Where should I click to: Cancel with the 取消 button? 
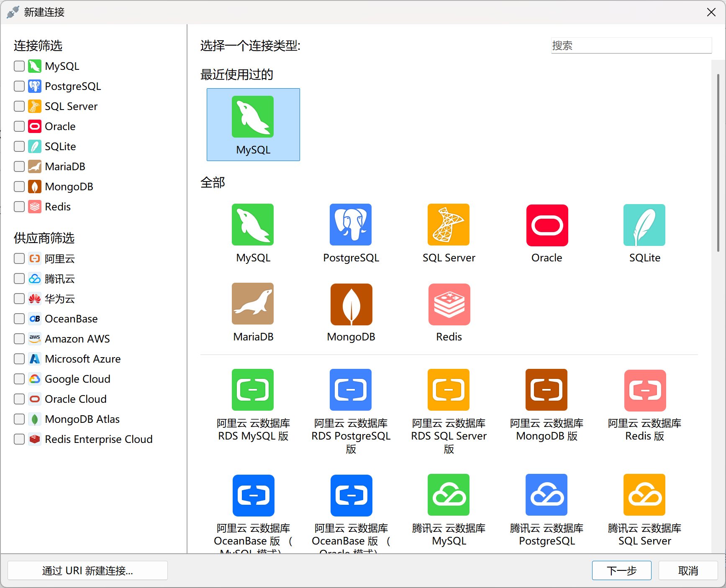[x=688, y=570]
